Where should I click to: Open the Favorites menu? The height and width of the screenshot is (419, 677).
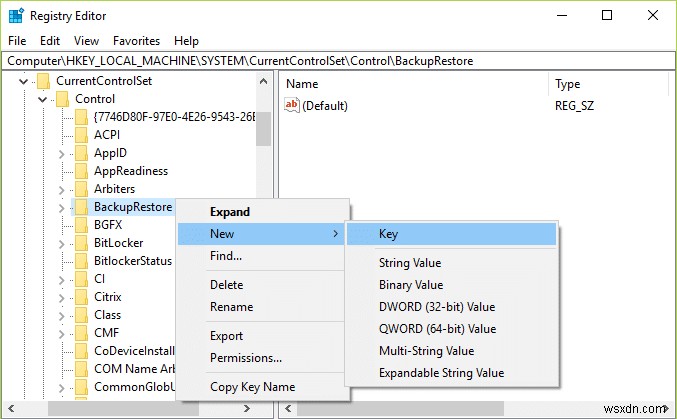(136, 41)
